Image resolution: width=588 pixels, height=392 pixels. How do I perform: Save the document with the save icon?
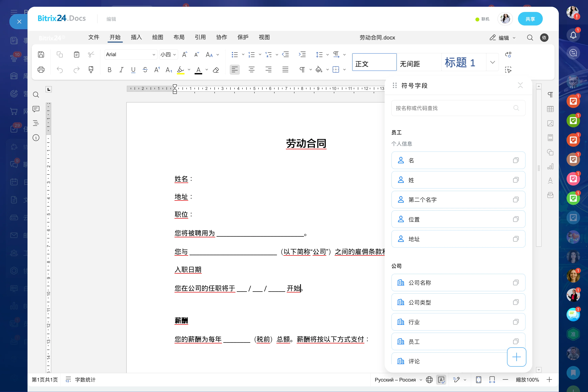[41, 54]
